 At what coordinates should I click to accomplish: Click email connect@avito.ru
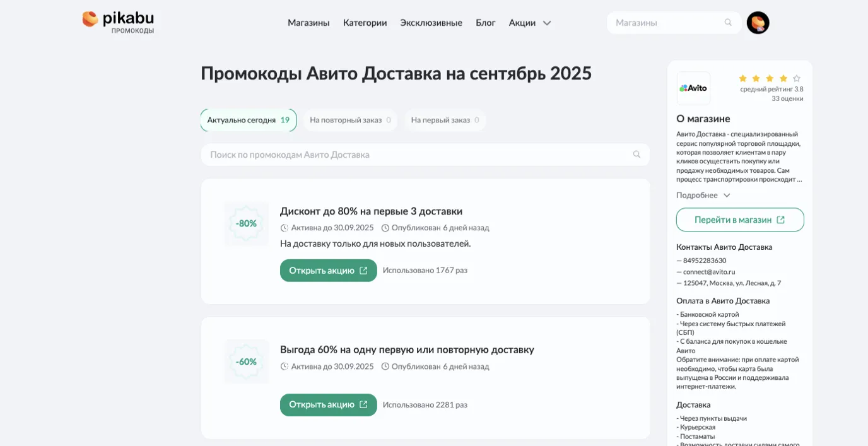[709, 272]
